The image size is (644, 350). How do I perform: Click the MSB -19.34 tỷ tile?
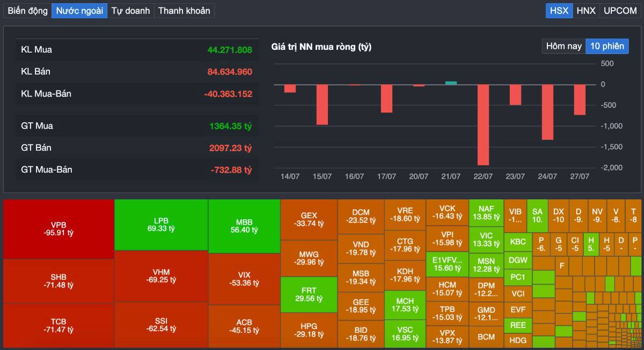tap(361, 277)
